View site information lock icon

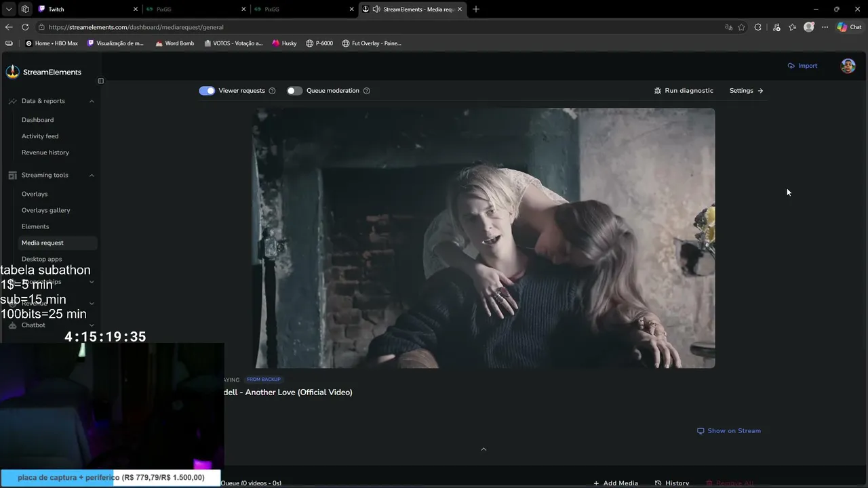41,27
